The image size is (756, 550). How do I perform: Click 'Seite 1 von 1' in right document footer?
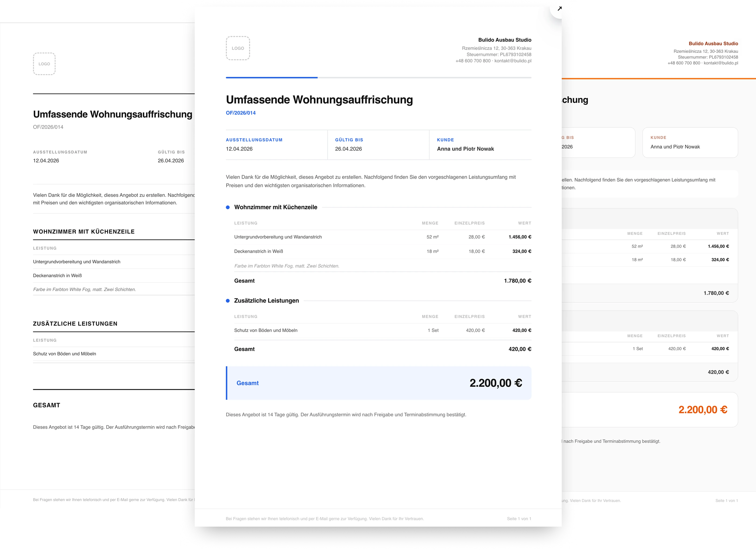(727, 501)
